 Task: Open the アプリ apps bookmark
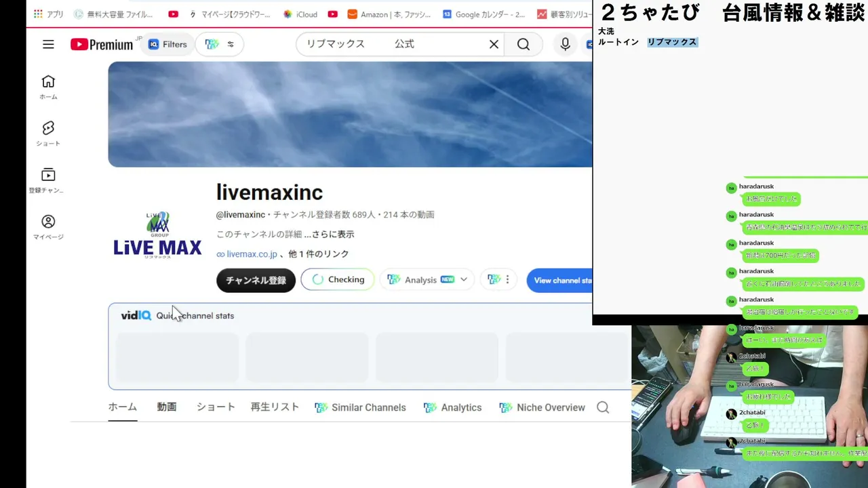(x=47, y=14)
